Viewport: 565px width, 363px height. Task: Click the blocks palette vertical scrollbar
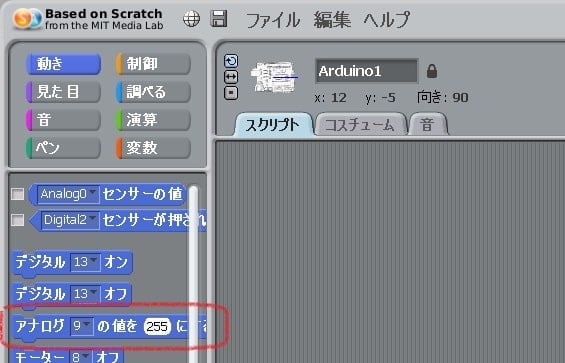click(x=193, y=274)
